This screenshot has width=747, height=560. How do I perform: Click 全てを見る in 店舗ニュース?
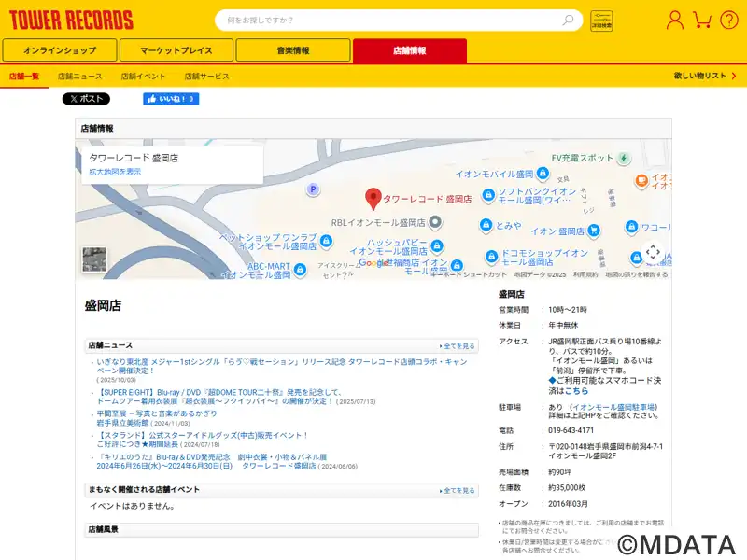(x=457, y=346)
